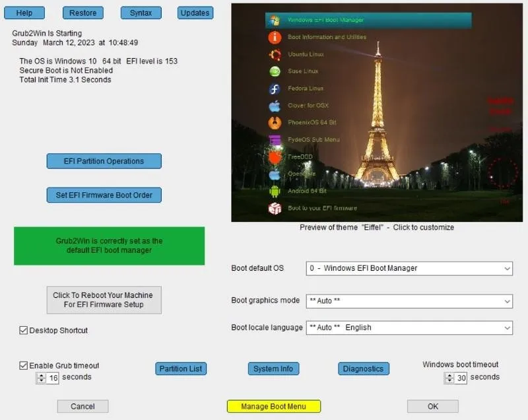The image size is (528, 420).
Task: Click the blue Fedora Linux icon
Action: pyautogui.click(x=275, y=88)
